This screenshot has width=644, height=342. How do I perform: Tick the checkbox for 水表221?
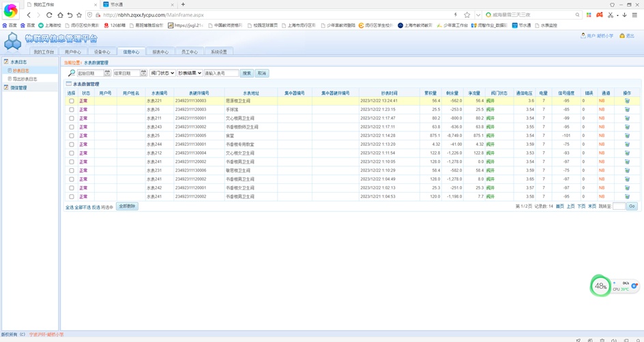coord(72,101)
